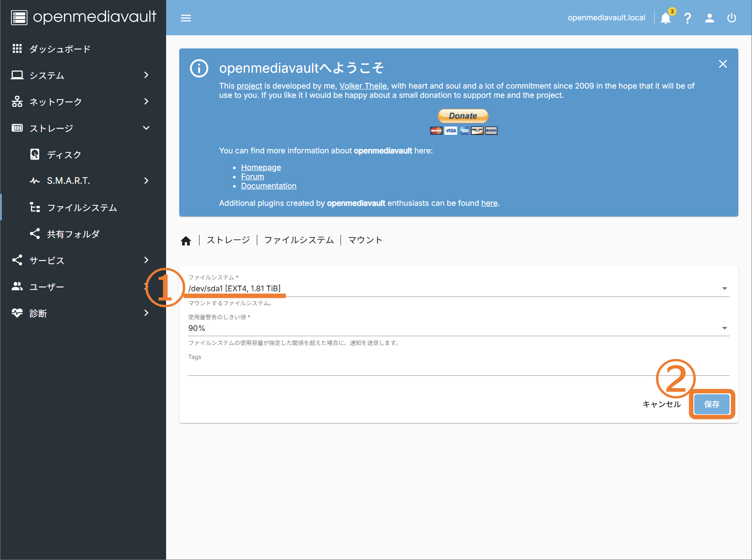Screen dimensions: 752x560
Task: Click the dashboard grid icon
Action: [x=17, y=48]
